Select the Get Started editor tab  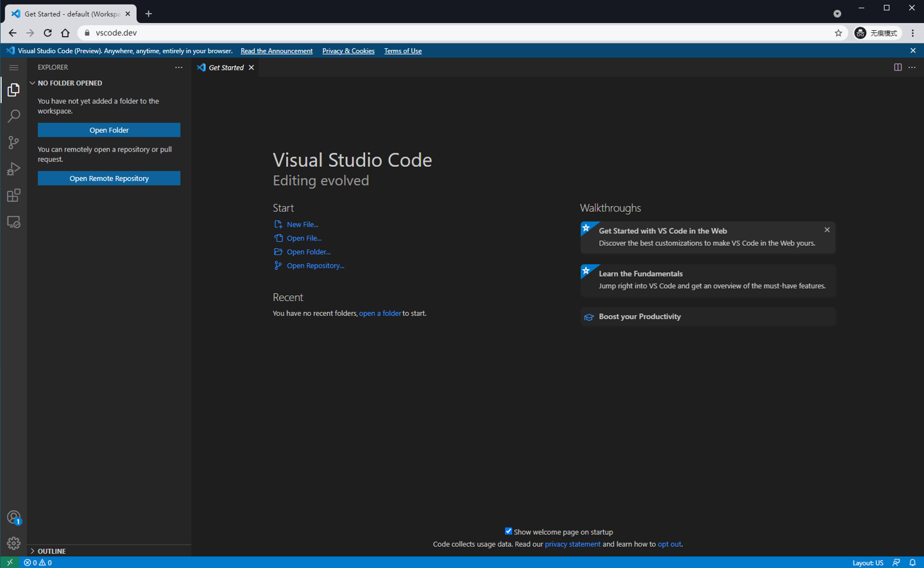tap(226, 67)
